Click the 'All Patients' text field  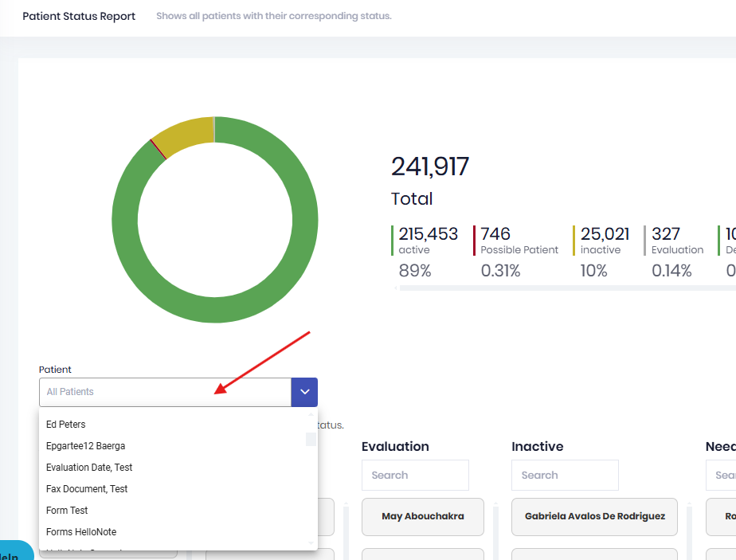point(159,392)
